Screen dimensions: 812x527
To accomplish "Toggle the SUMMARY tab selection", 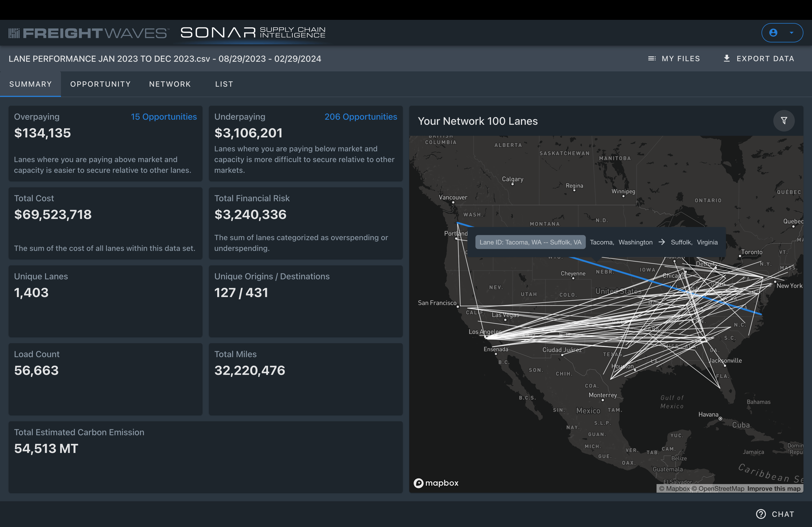I will [30, 84].
